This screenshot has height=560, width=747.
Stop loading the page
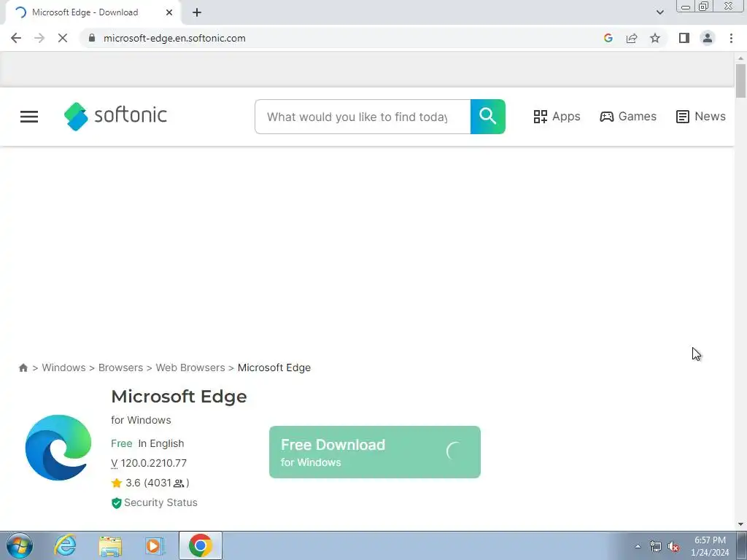pyautogui.click(x=63, y=38)
